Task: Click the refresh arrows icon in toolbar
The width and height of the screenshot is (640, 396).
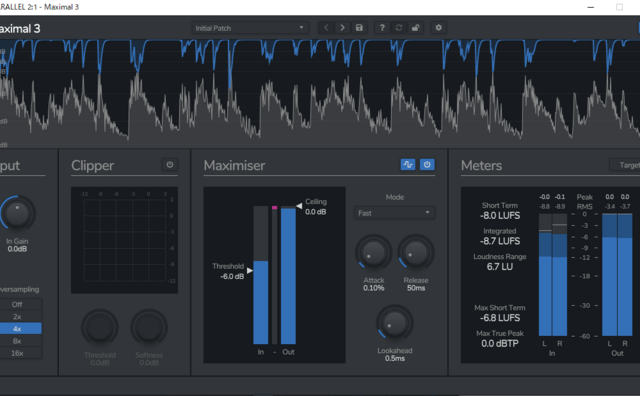Action: 399,28
